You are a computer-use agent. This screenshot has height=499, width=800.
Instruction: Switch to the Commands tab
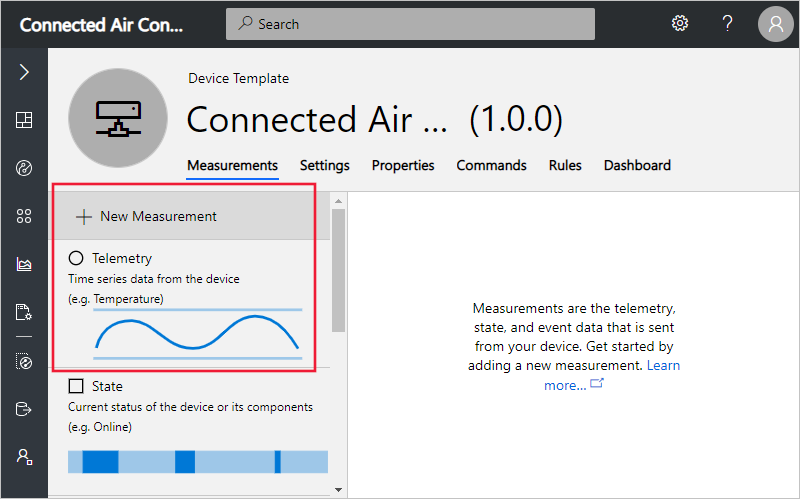[491, 165]
